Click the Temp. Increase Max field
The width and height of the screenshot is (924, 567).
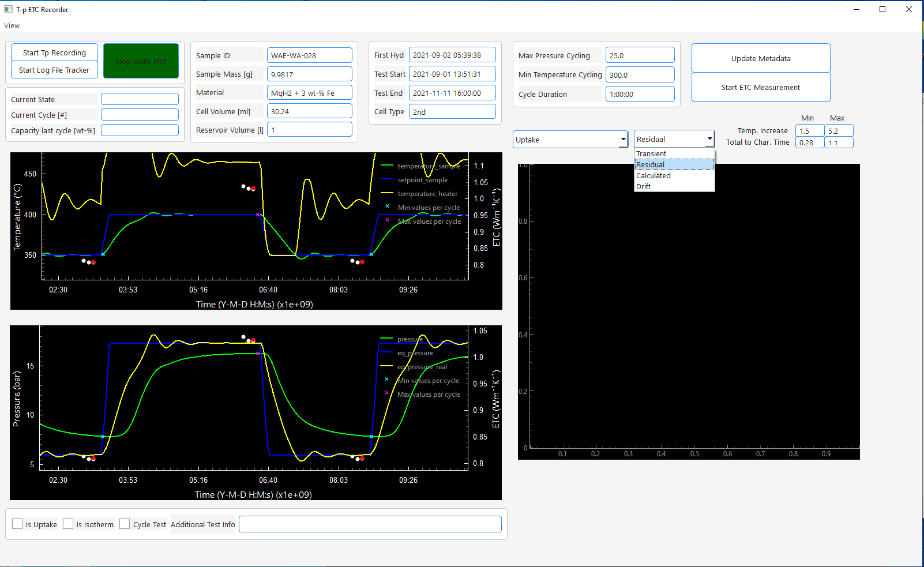coord(839,130)
